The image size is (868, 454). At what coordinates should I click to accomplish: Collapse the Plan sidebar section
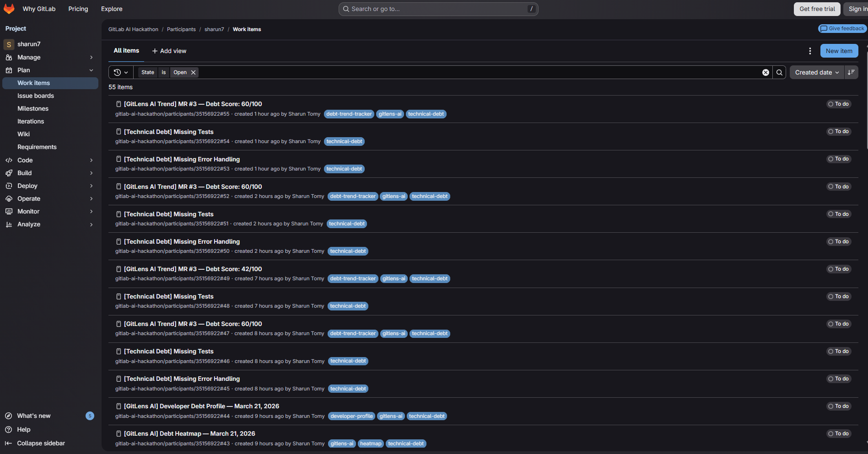coord(50,70)
